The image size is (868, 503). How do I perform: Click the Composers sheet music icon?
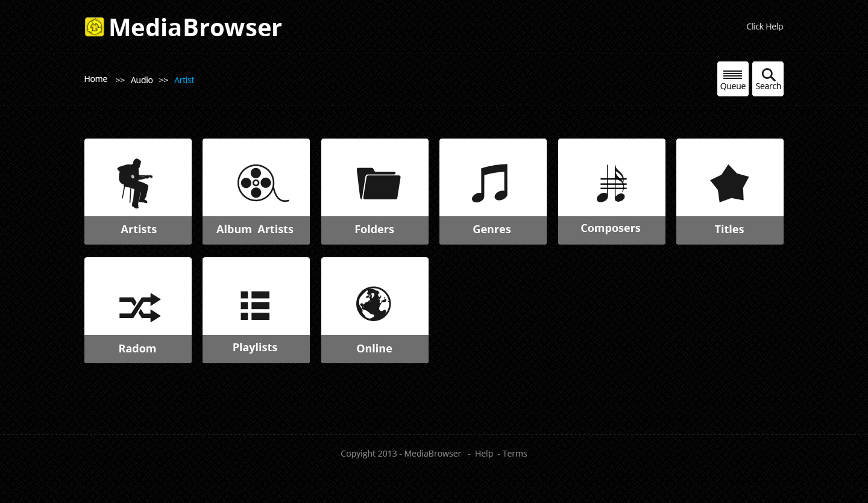(x=612, y=183)
